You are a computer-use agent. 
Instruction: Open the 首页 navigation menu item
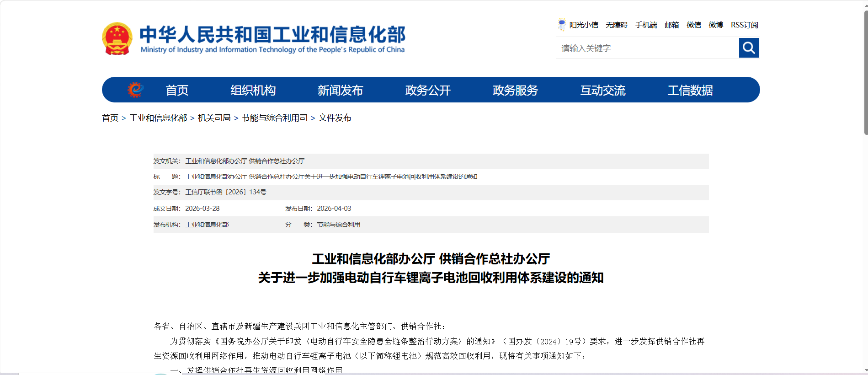[x=177, y=90]
